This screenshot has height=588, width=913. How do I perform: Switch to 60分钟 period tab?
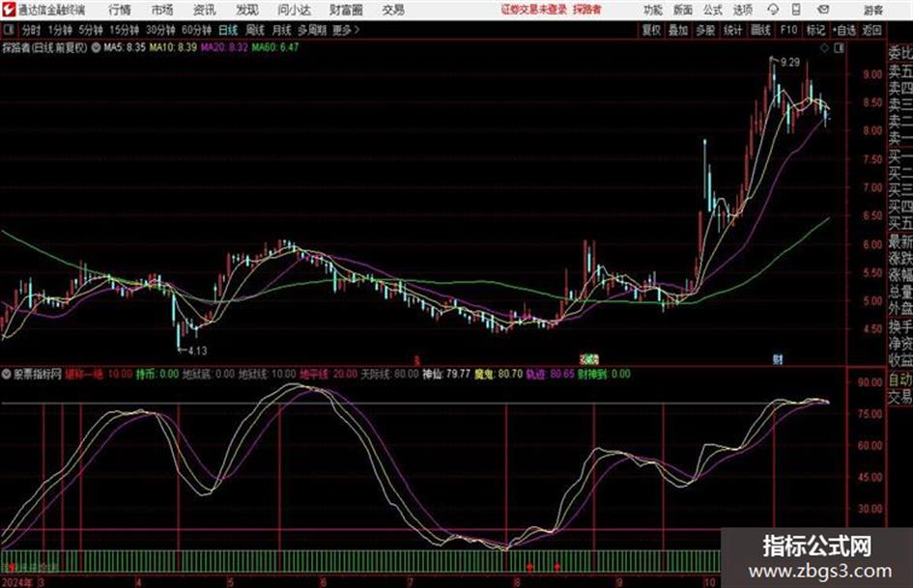(196, 30)
